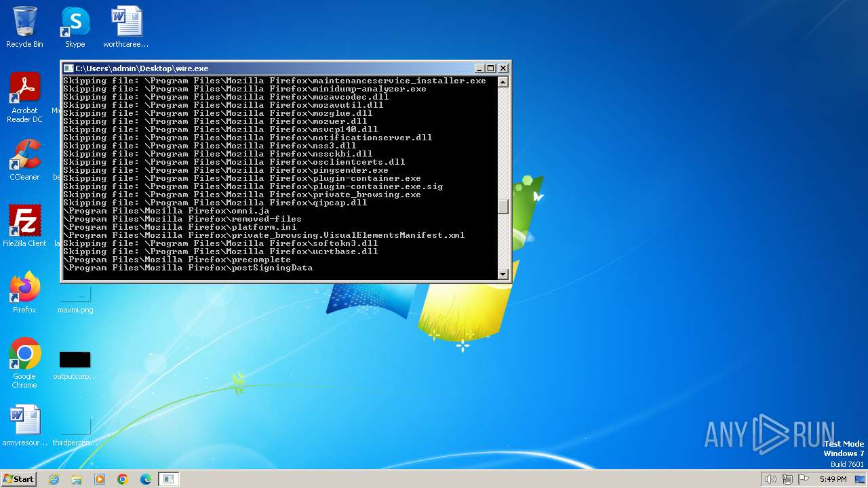Launch Internet Explorer from the taskbar
The height and width of the screenshot is (488, 868).
54,479
